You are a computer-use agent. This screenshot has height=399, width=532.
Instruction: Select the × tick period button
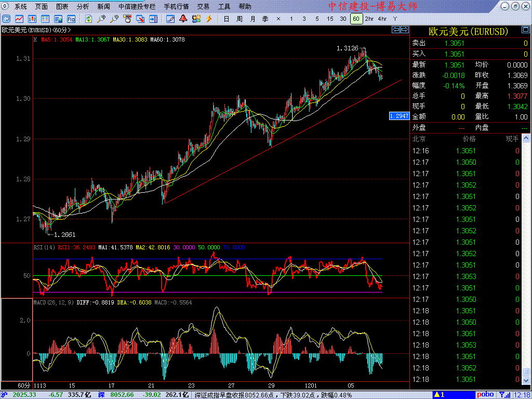tap(278, 19)
